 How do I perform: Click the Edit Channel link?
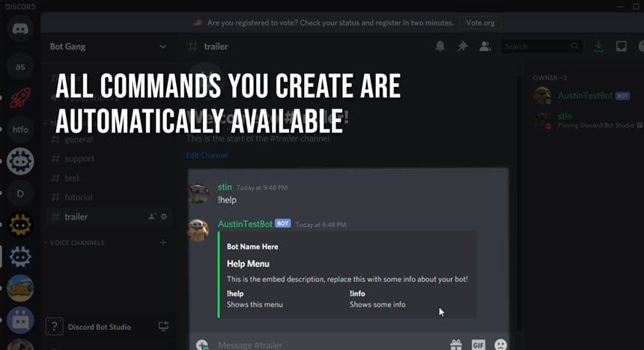pyautogui.click(x=207, y=155)
